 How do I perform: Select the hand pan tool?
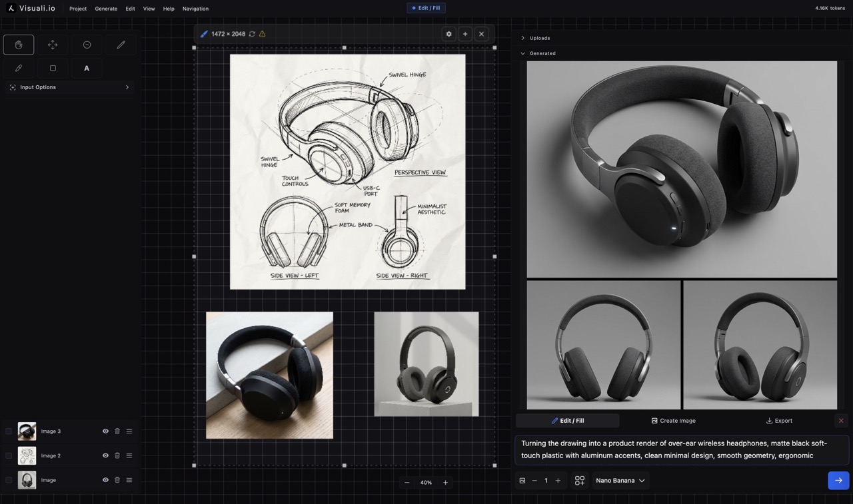(19, 45)
